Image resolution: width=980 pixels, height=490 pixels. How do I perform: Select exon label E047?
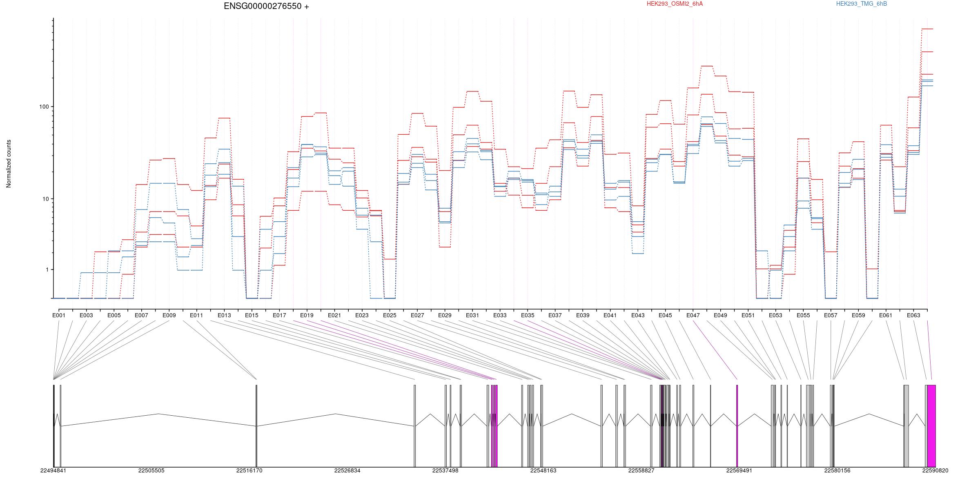coord(693,315)
